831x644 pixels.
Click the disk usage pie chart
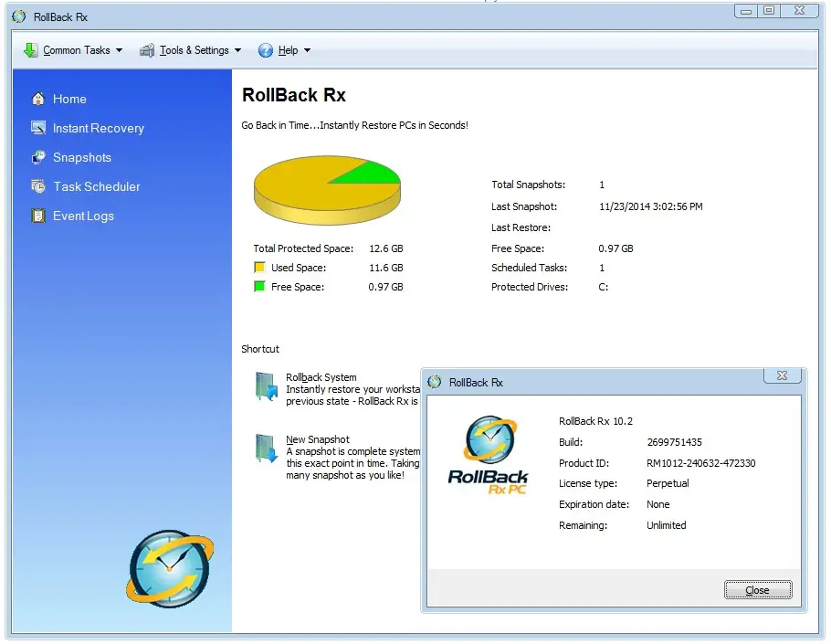coord(327,190)
